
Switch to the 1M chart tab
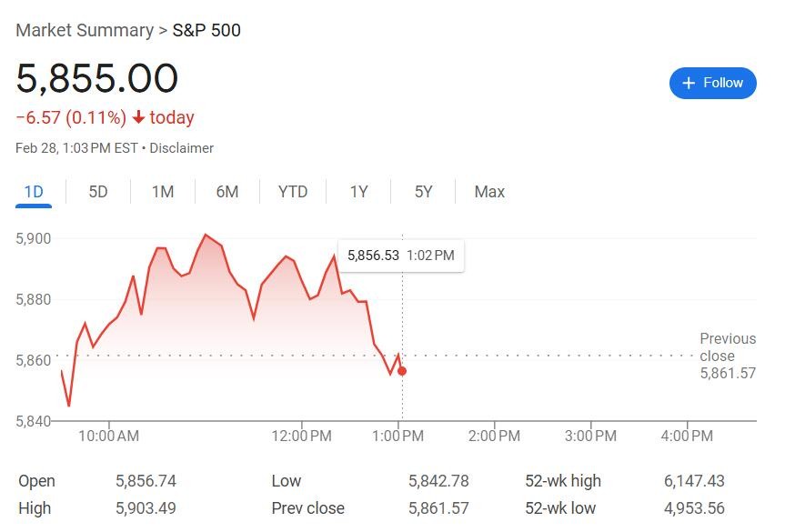(x=163, y=192)
